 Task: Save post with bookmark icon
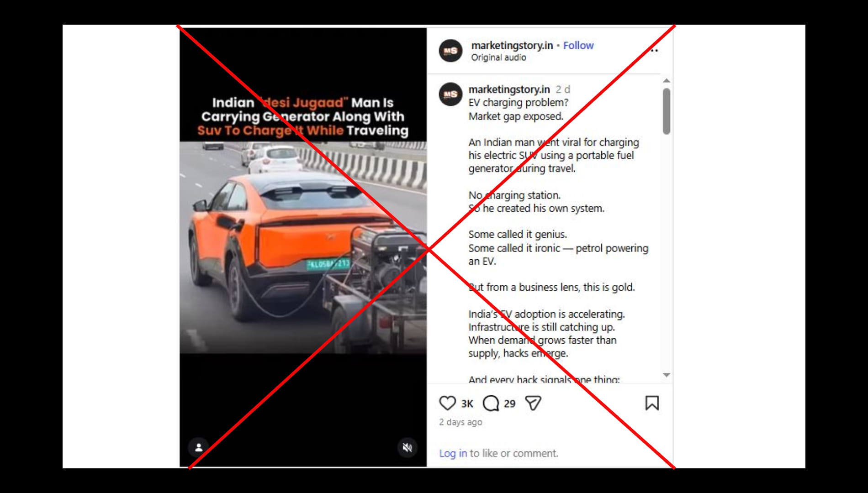coord(652,403)
